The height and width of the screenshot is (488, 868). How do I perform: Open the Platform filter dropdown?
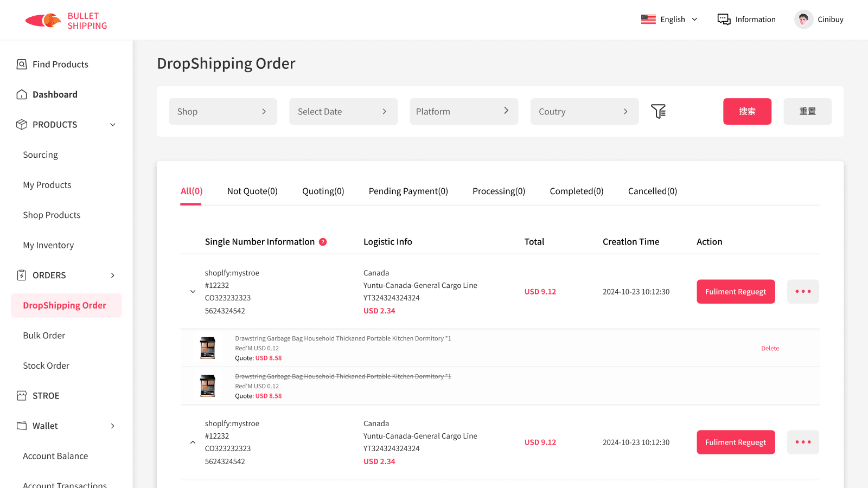463,112
